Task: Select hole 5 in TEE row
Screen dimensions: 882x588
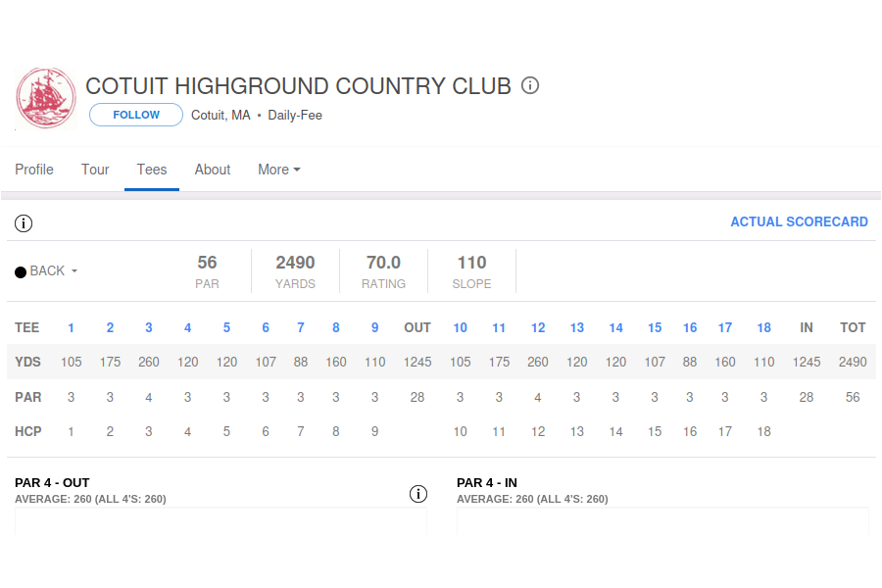Action: pos(226,328)
